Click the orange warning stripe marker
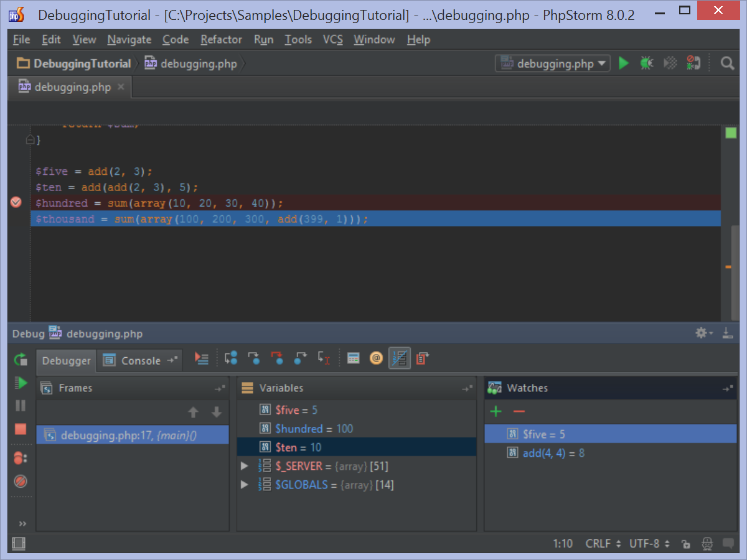Image resolution: width=747 pixels, height=560 pixels. point(728,267)
